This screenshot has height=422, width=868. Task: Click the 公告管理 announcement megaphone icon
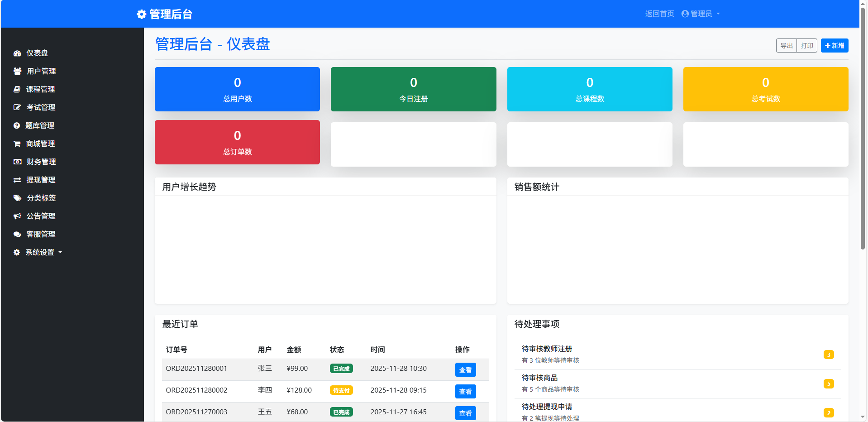tap(17, 216)
